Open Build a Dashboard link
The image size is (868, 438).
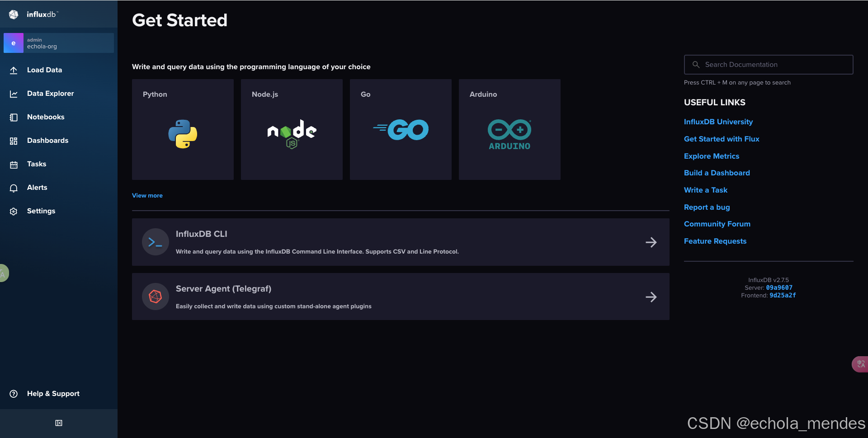click(x=717, y=173)
